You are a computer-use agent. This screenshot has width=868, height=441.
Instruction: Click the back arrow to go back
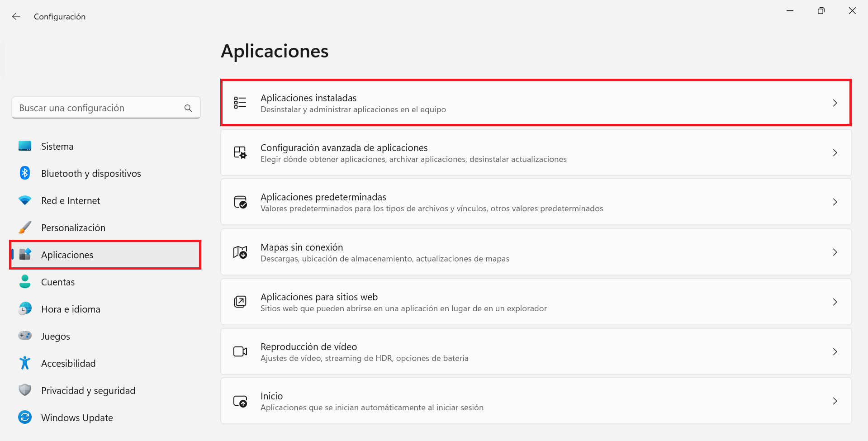[16, 16]
